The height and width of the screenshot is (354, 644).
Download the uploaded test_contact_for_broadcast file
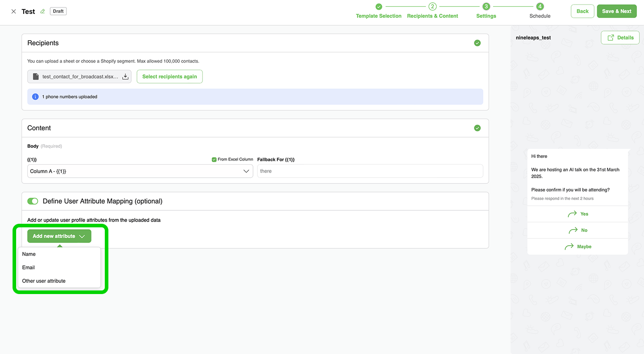click(x=125, y=77)
